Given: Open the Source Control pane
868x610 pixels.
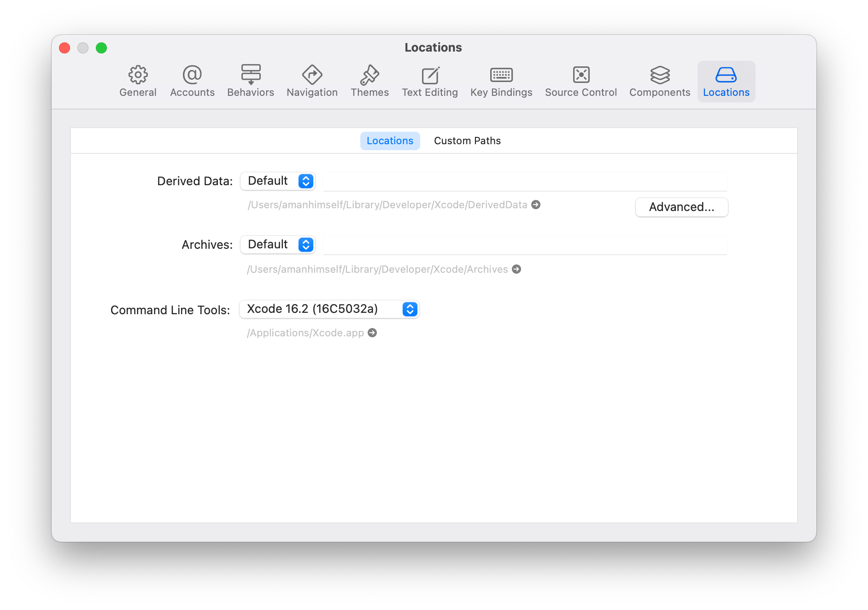Looking at the screenshot, I should (581, 81).
